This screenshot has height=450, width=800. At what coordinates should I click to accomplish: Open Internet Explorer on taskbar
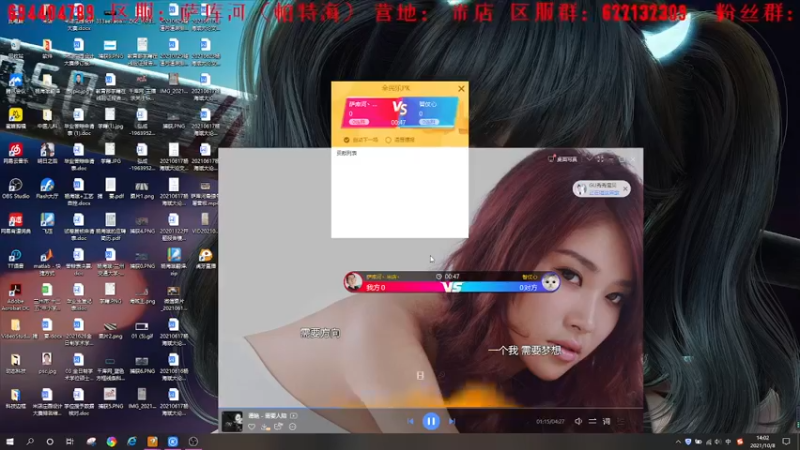(132, 441)
